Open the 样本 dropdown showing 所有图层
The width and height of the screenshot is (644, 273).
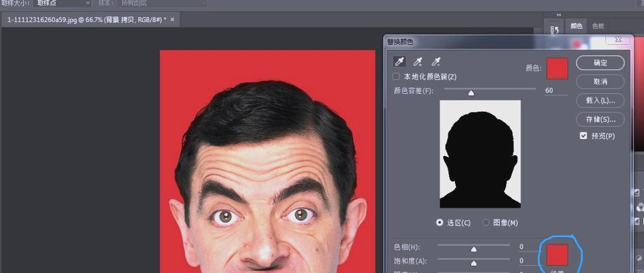tap(162, 3)
